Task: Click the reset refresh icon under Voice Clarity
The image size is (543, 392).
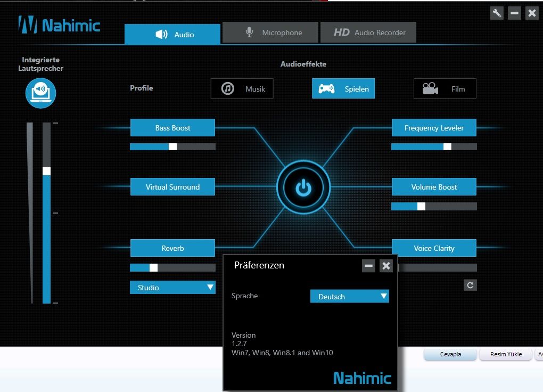Action: click(x=470, y=285)
